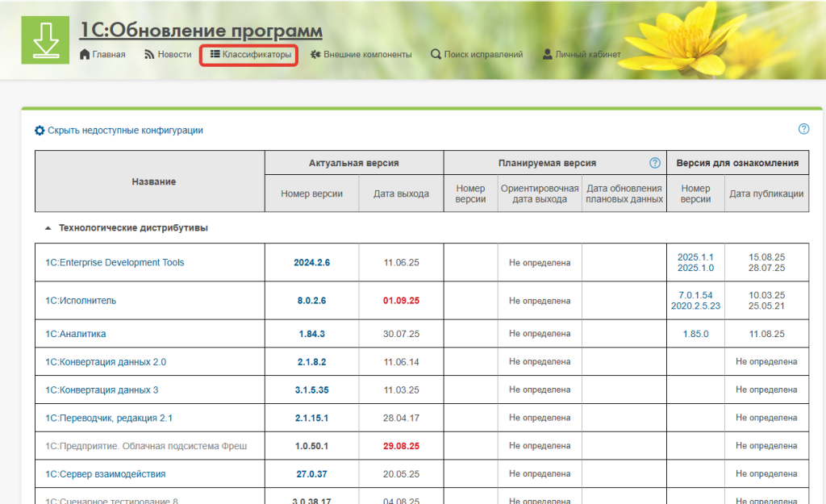The image size is (826, 504).
Task: Click the magnifier icon beside Поиск исправлений
Action: pyautogui.click(x=436, y=55)
